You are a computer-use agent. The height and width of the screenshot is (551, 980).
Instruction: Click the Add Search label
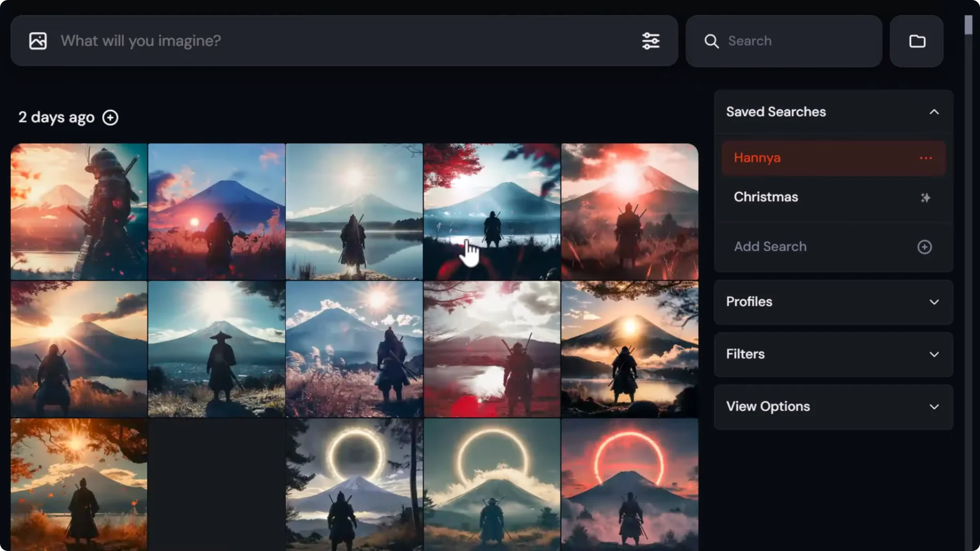pos(770,246)
